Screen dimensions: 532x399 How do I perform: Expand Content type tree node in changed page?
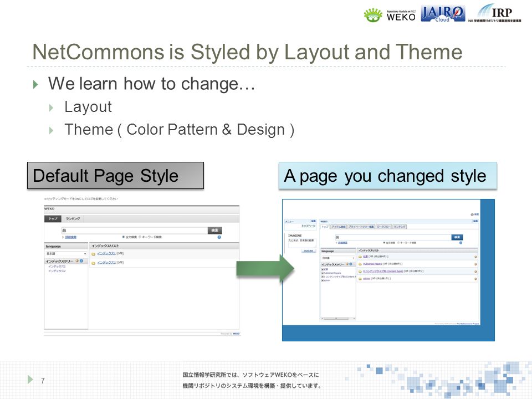coord(323,277)
